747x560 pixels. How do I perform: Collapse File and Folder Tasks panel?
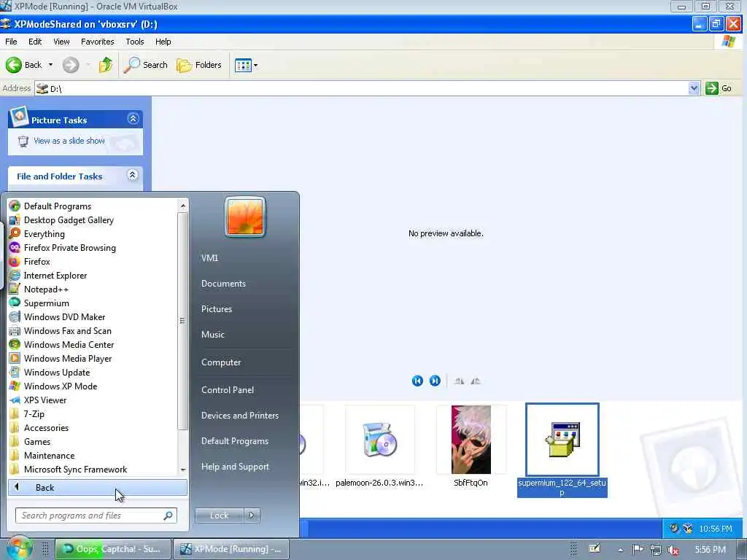coord(133,175)
